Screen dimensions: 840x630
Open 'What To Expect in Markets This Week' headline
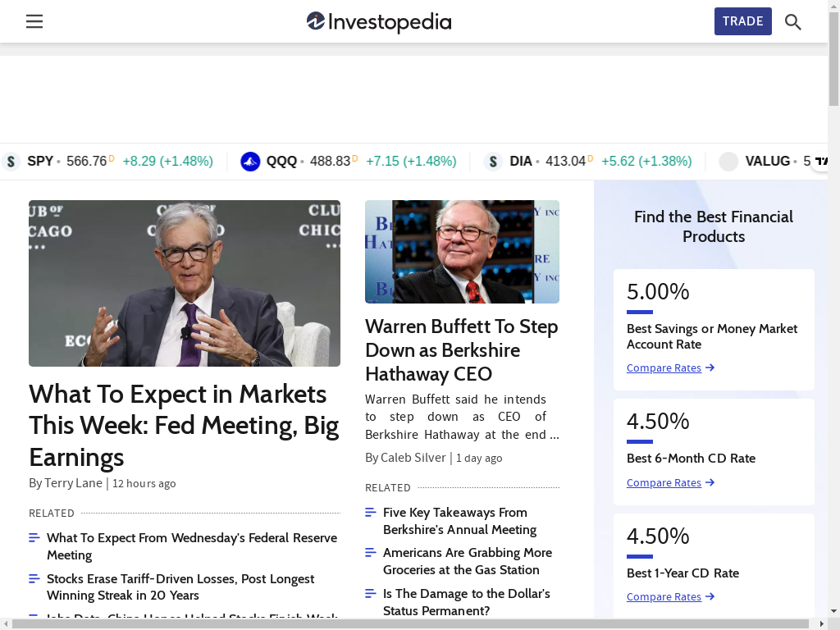(185, 426)
